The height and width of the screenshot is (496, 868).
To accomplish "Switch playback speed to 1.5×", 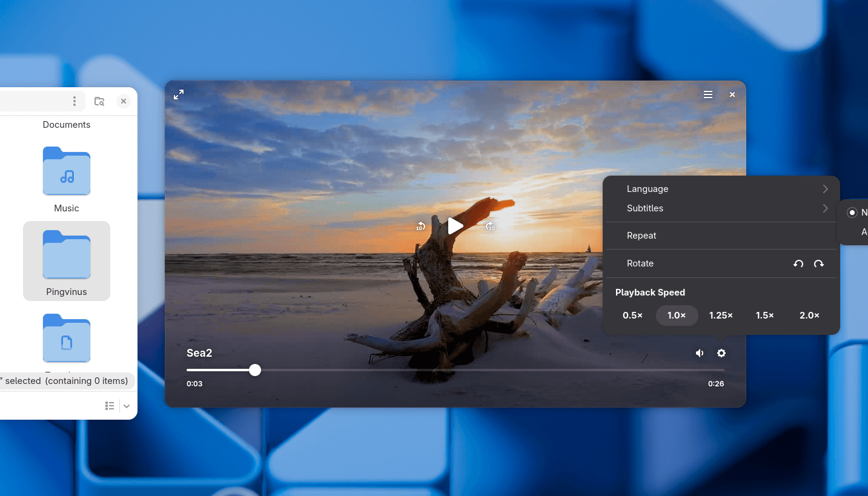I will (x=765, y=316).
